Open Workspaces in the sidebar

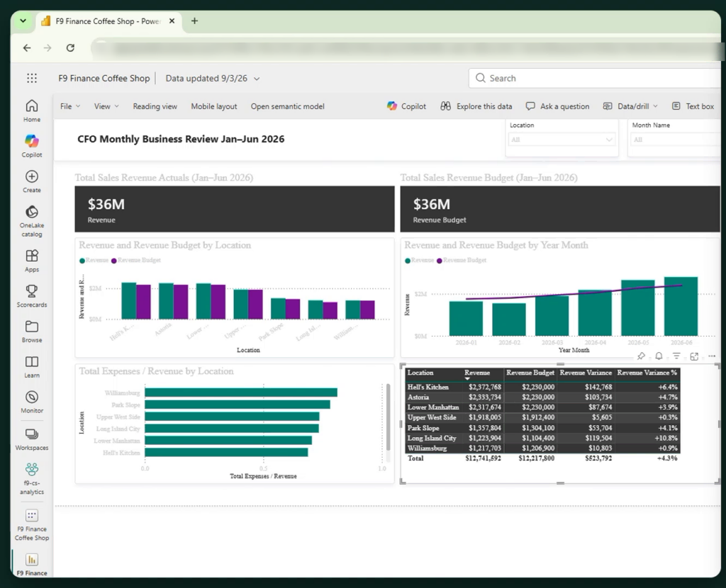pyautogui.click(x=31, y=439)
